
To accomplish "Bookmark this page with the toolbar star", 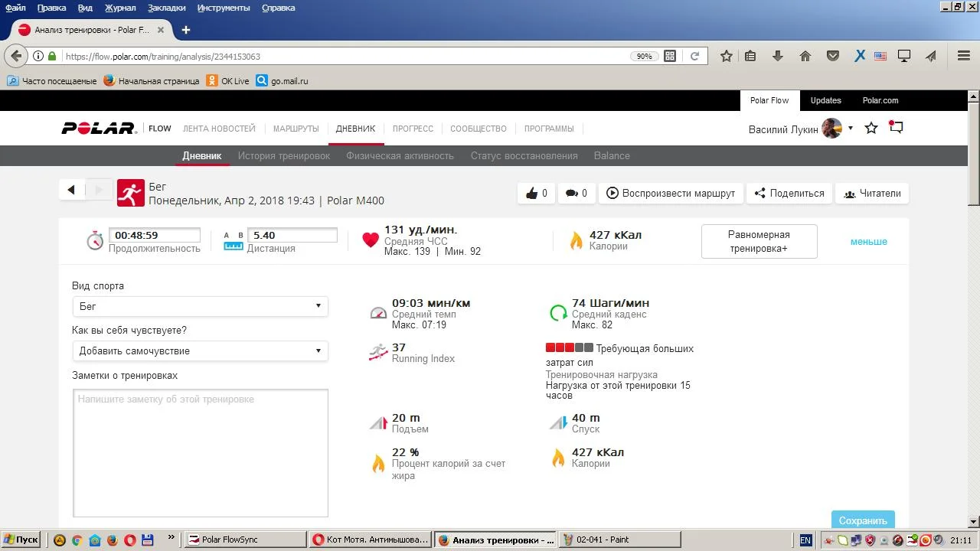I will coord(727,56).
